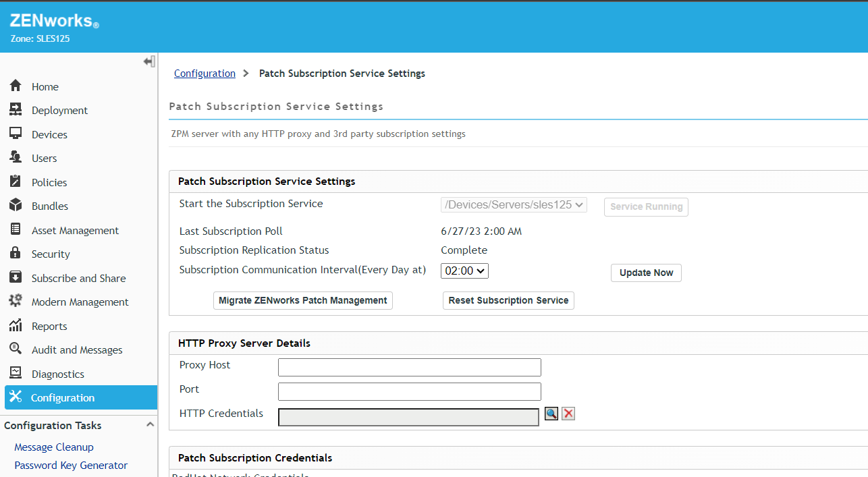The height and width of the screenshot is (477, 868).
Task: Select the Home icon in the sidebar
Action: (15, 86)
